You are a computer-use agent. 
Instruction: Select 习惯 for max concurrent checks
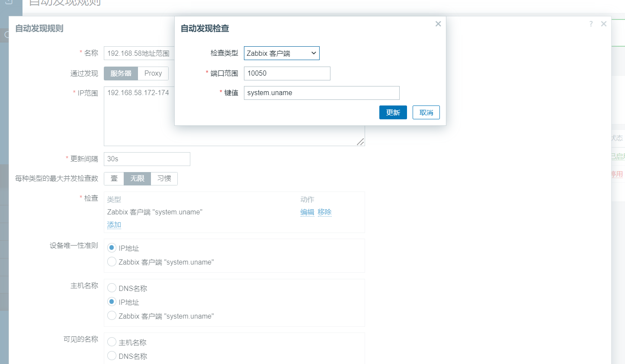(164, 179)
